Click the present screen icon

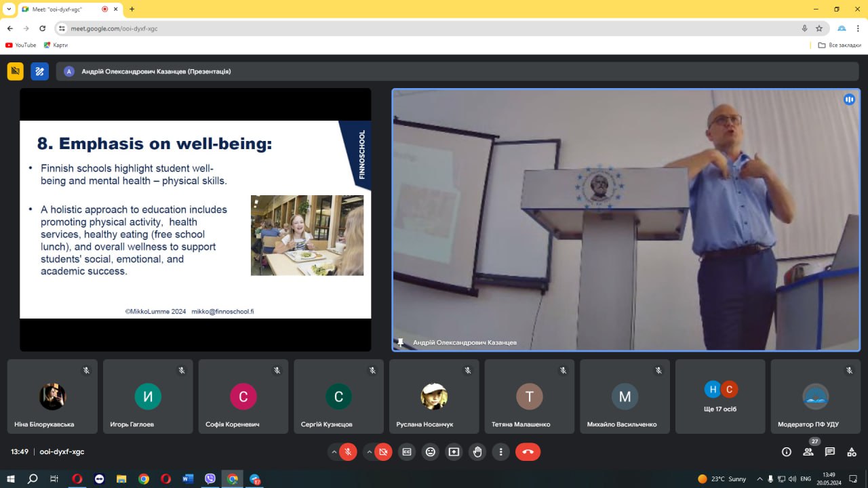(x=454, y=451)
